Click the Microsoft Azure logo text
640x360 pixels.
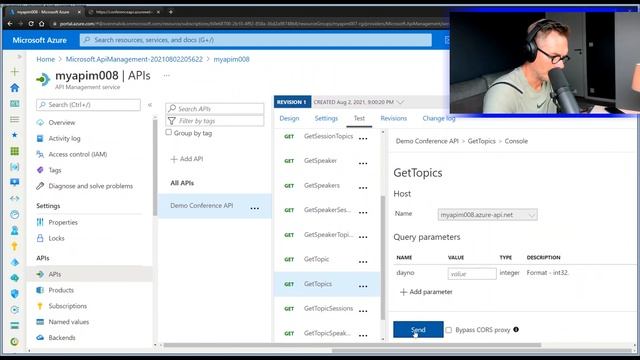pos(40,40)
